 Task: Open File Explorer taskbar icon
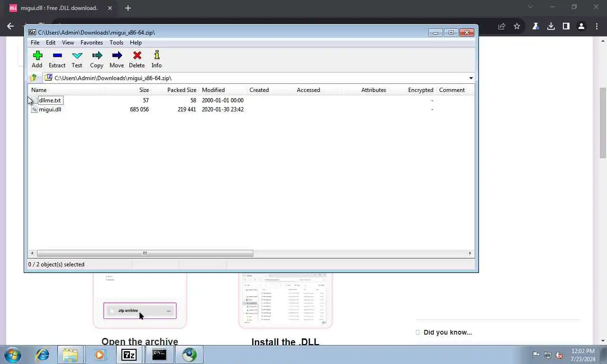pos(70,355)
